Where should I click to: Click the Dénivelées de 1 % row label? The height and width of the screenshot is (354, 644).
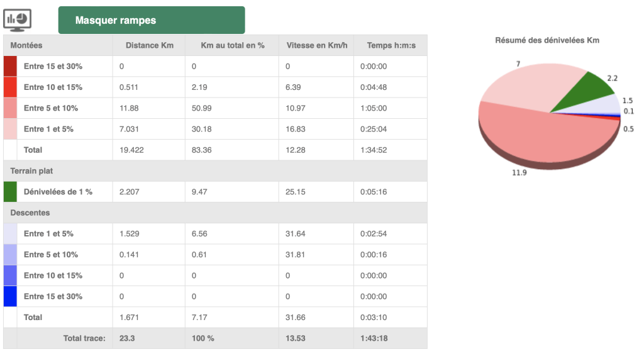tap(58, 192)
